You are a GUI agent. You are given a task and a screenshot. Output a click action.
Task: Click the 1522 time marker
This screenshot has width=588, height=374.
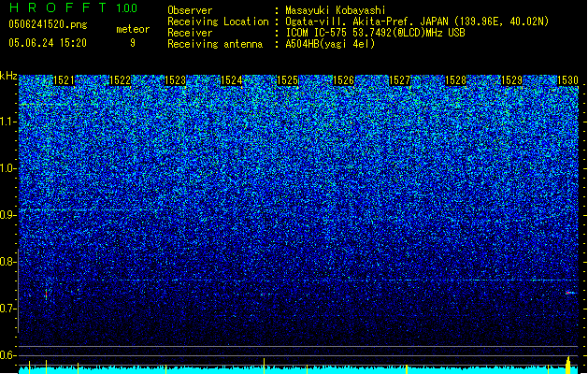click(x=120, y=80)
